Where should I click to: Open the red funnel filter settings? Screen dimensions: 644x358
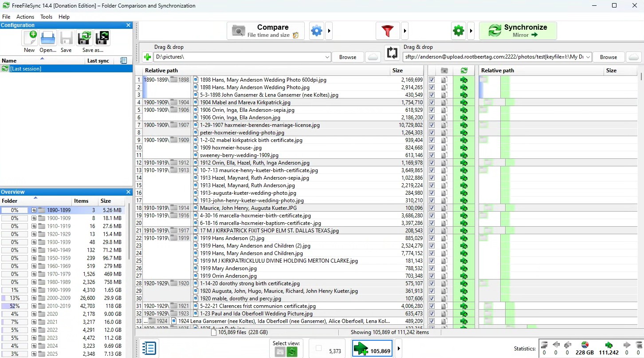(387, 31)
